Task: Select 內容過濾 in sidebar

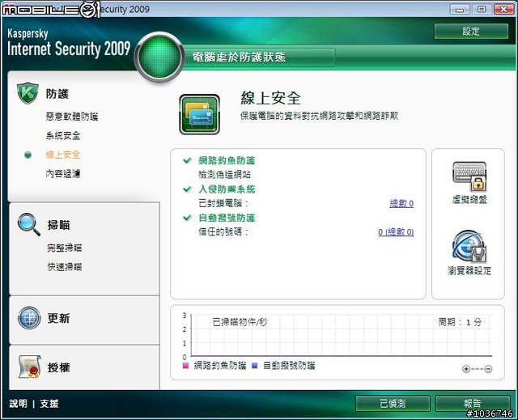Action: point(63,174)
